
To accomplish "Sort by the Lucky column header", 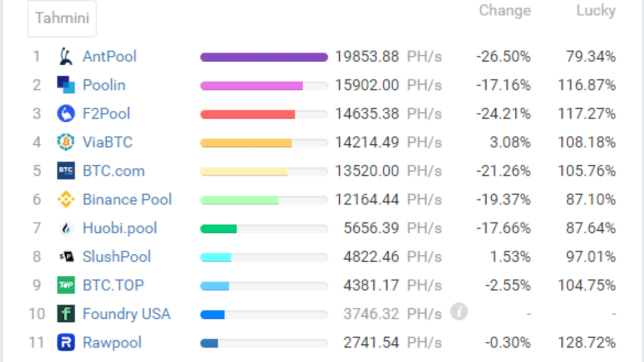I will [596, 10].
